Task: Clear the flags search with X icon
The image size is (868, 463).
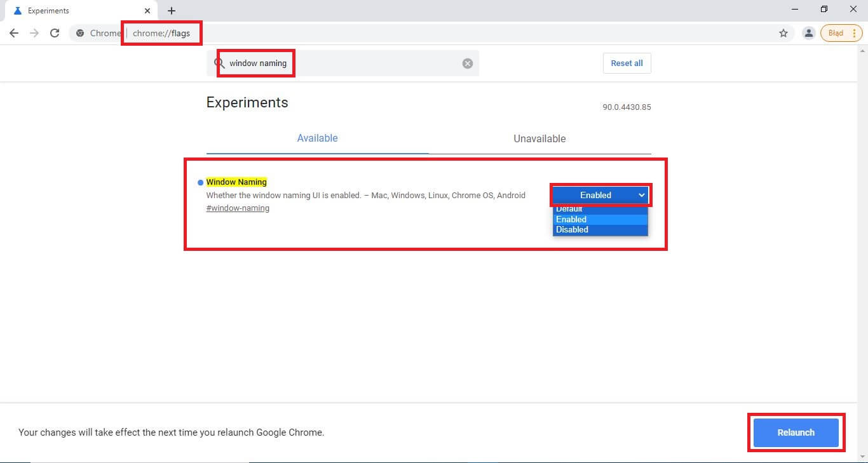Action: click(468, 64)
